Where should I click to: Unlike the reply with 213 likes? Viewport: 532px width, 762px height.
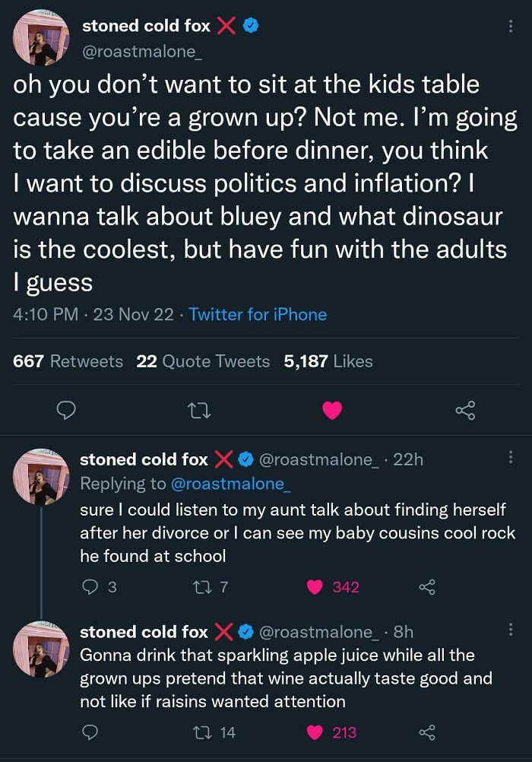pyautogui.click(x=315, y=732)
